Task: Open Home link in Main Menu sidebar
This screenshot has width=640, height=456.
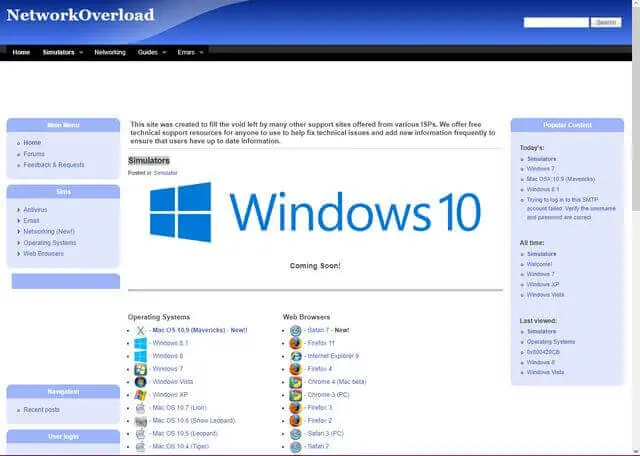Action: [32, 142]
